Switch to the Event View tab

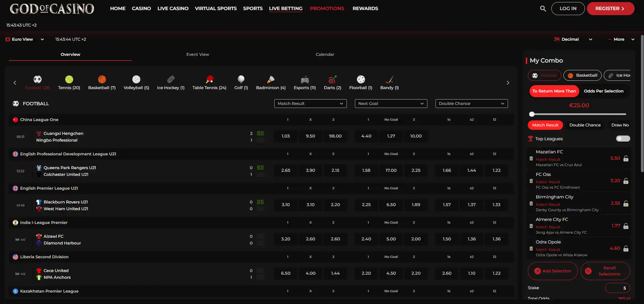click(198, 54)
